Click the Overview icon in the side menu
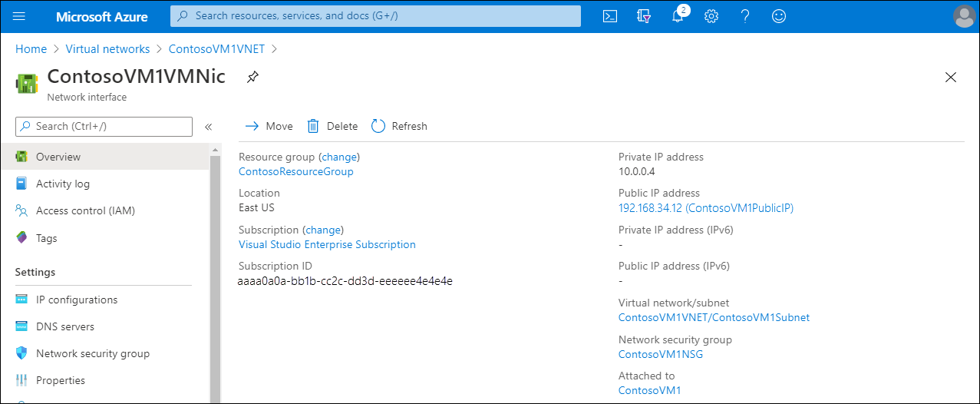 coord(21,157)
